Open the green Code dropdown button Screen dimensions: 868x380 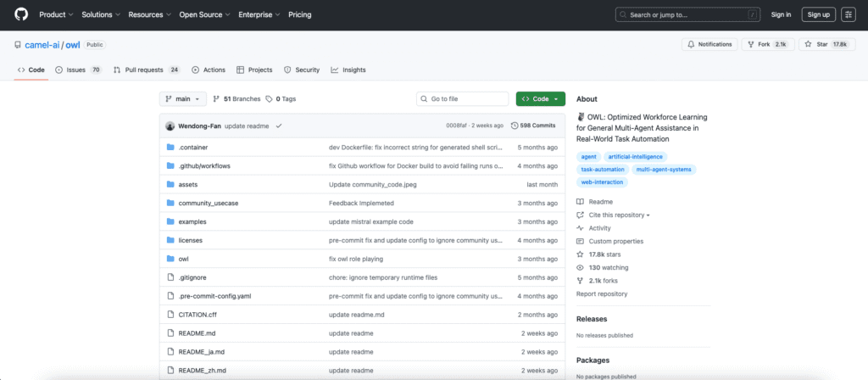point(540,98)
